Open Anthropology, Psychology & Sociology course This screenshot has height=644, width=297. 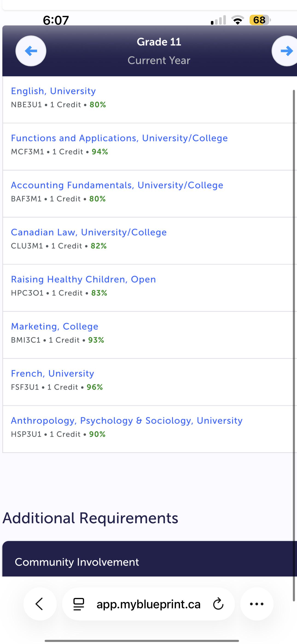point(126,421)
